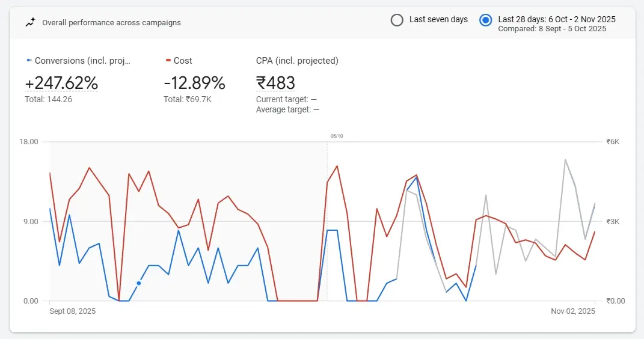Click the +247.62% conversions change value
Screen dimensions: 644x339
[x=61, y=83]
